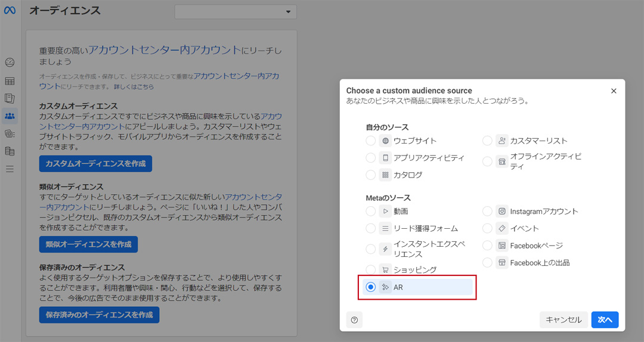Expand the account dropdown at the top
Screen dimensions: 644x342
coord(236,11)
